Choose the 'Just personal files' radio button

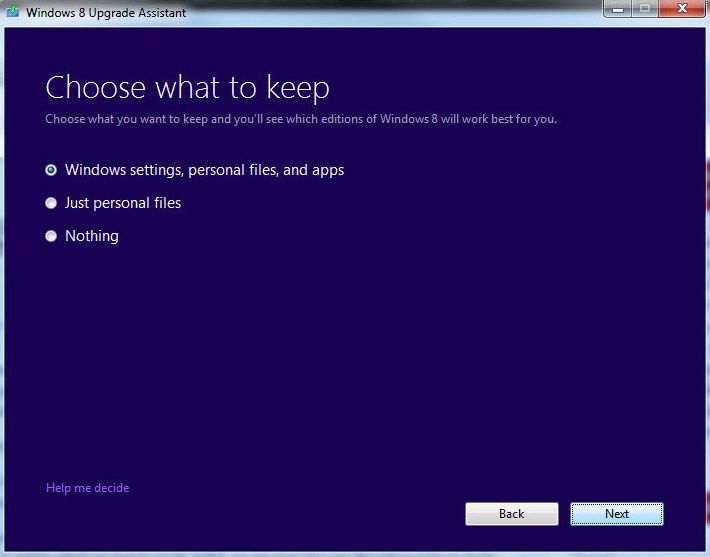[51, 203]
